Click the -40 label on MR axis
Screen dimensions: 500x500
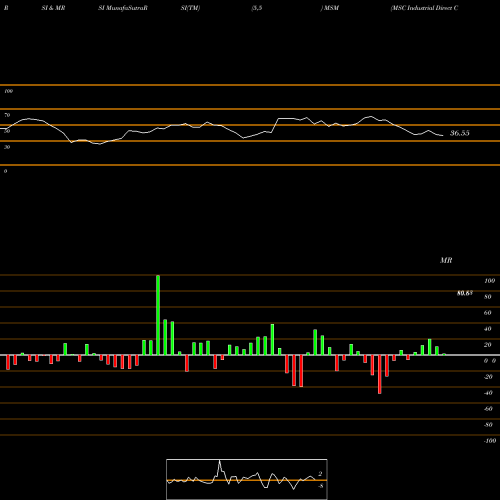coord(488,393)
